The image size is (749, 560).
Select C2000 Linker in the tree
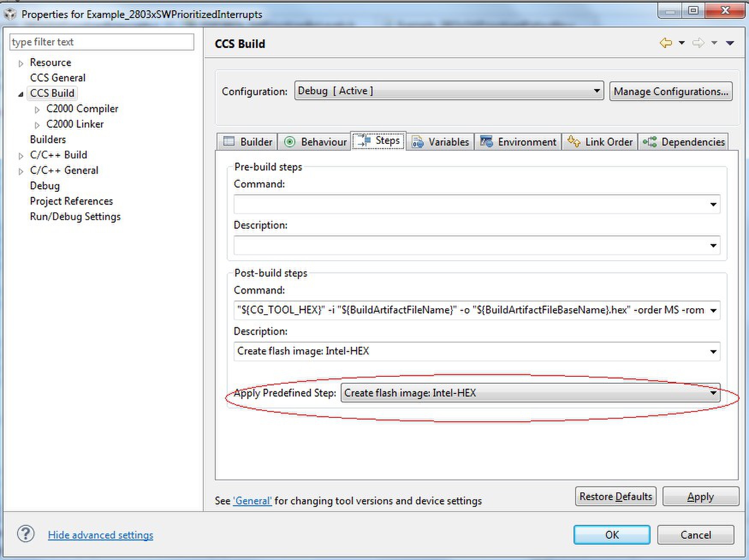pyautogui.click(x=75, y=124)
